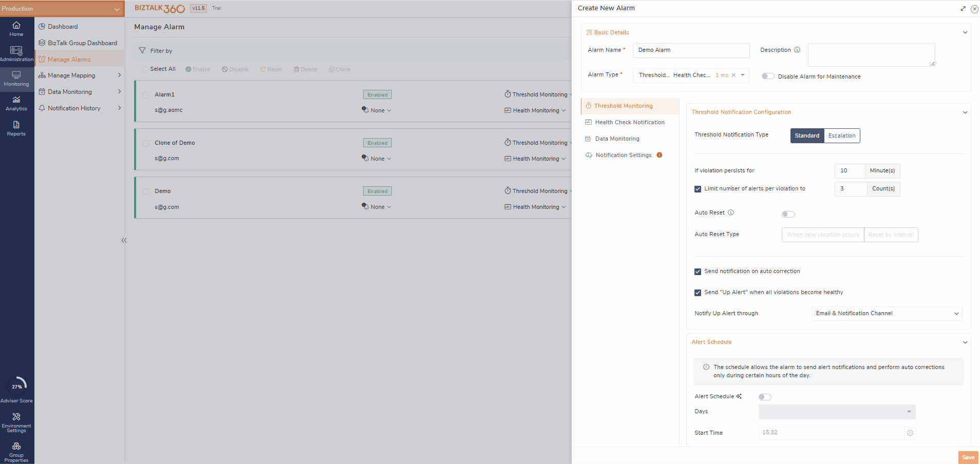Screen dimensions: 980x464
Task: Go to the Administration section icon
Action: (16, 54)
